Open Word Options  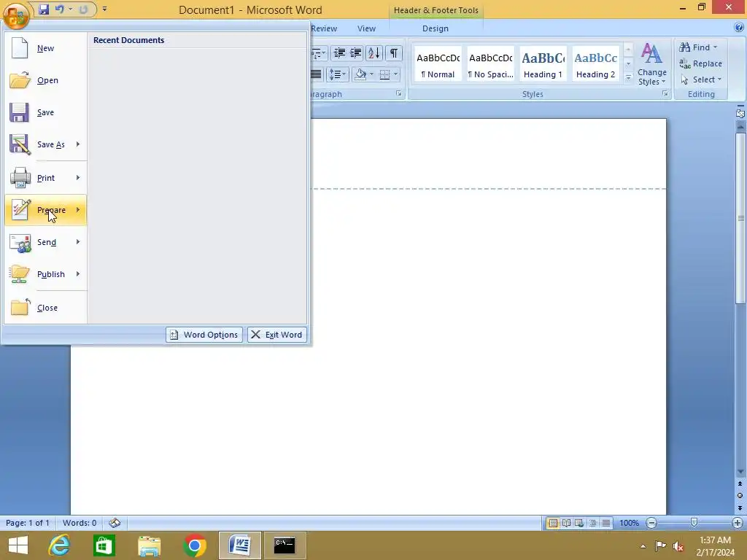pos(204,335)
